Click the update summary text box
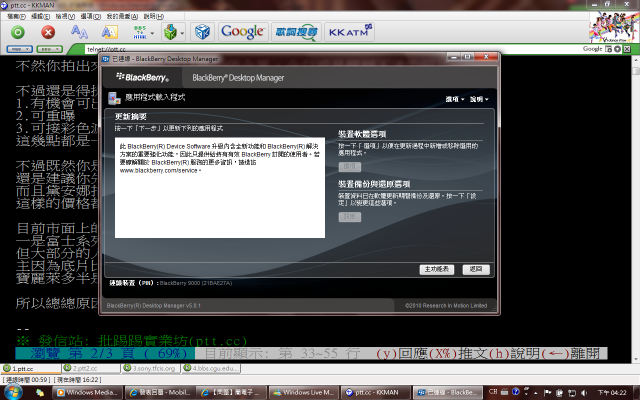Screen dimensions: 640x400 point(220,188)
